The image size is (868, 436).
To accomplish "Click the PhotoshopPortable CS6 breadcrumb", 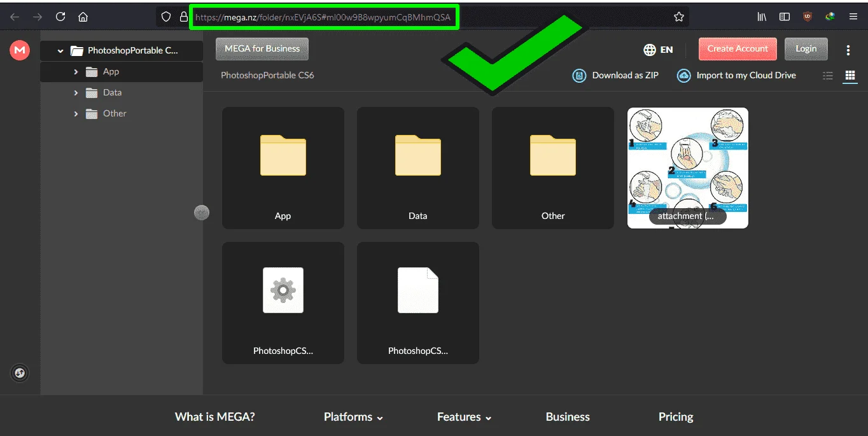I will pos(267,75).
